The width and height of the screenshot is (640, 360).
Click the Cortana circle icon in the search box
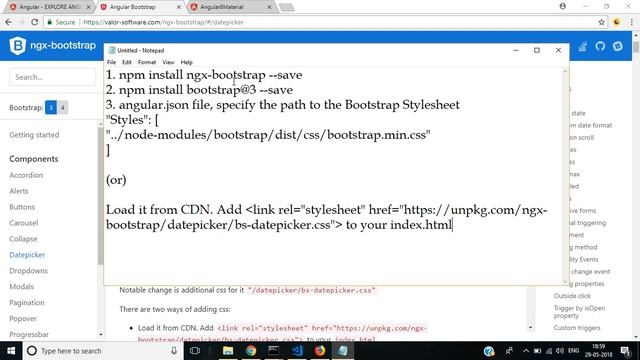[x=32, y=351]
